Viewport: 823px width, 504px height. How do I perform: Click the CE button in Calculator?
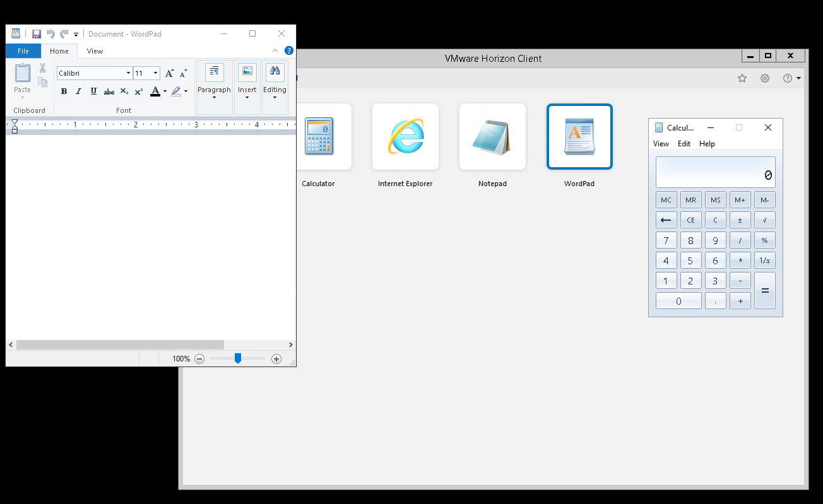(x=691, y=220)
